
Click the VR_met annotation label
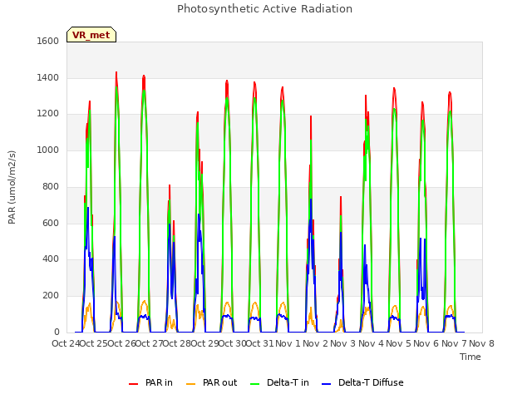click(x=91, y=35)
